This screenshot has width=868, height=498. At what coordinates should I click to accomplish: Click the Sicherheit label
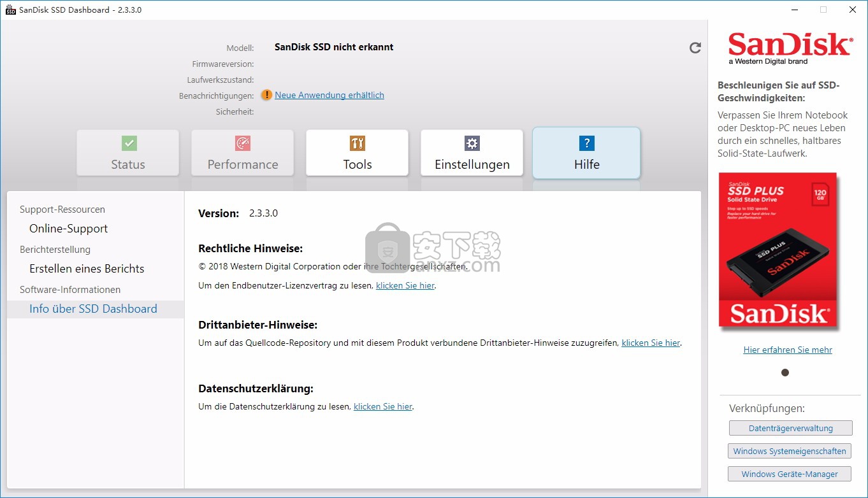click(x=235, y=112)
